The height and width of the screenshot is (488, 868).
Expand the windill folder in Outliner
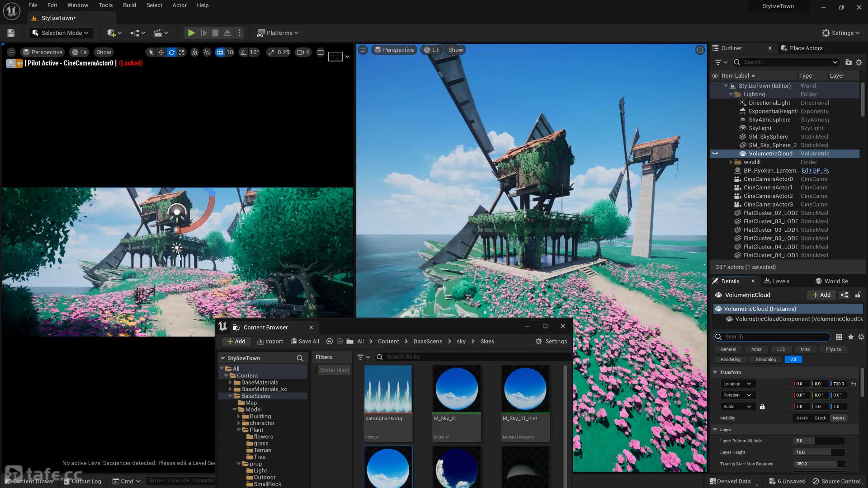point(731,162)
